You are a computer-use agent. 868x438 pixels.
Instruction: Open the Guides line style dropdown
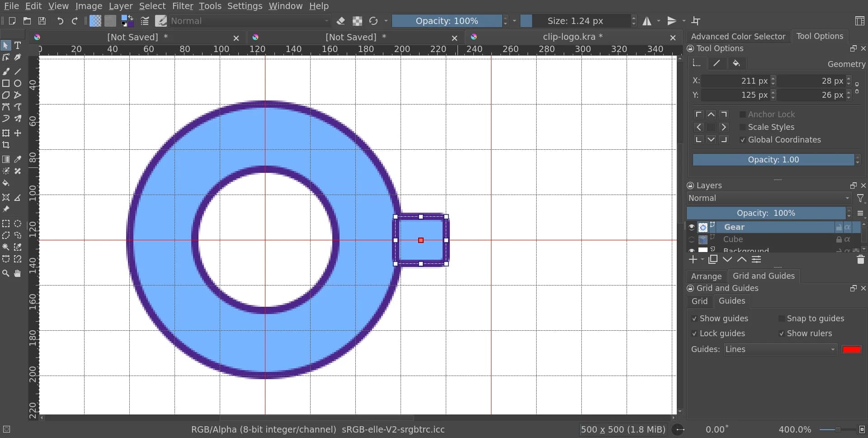tap(780, 349)
